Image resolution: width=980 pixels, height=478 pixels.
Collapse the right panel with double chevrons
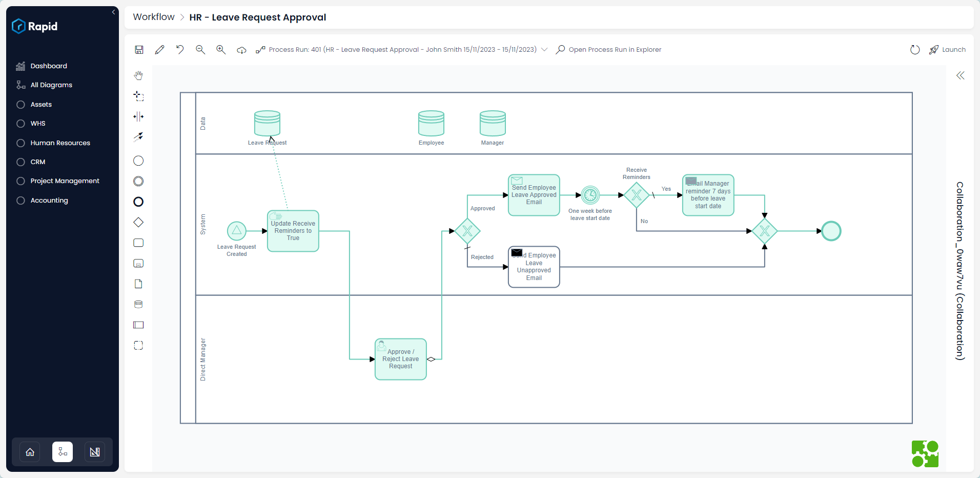(961, 75)
